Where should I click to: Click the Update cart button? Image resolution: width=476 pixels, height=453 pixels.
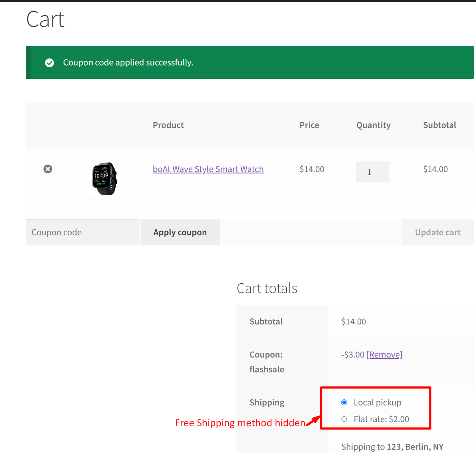coord(438,232)
